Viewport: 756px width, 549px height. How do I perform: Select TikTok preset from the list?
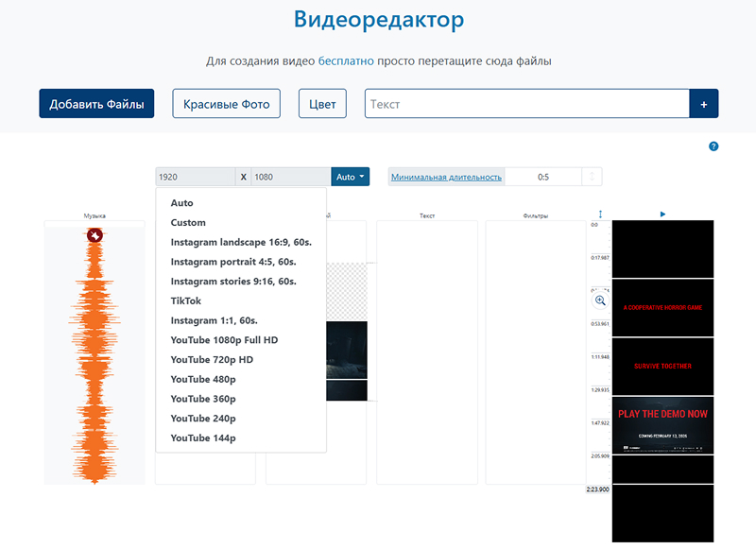click(186, 300)
